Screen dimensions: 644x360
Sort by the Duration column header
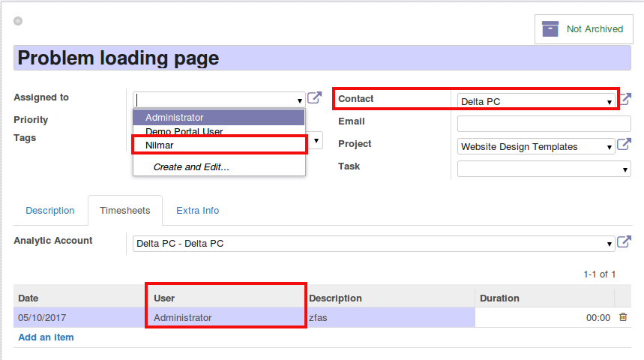(500, 298)
